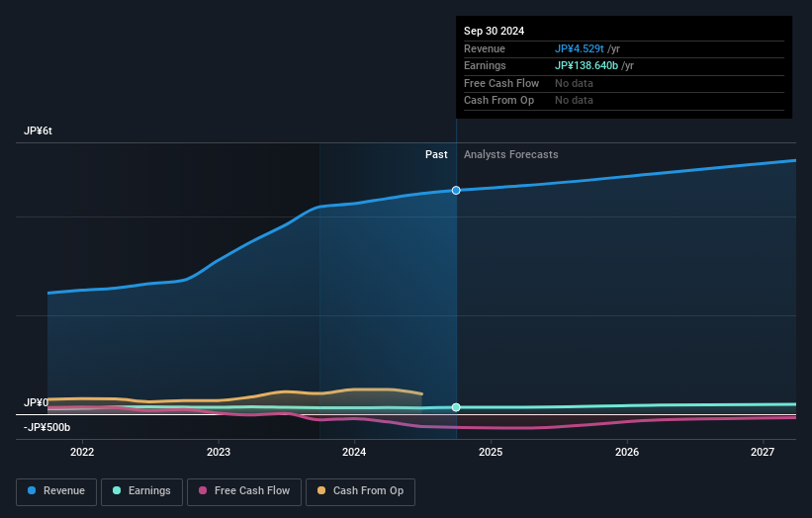Click the Free Cash Flow No data row
Image resolution: width=812 pixels, height=518 pixels.
click(x=624, y=83)
